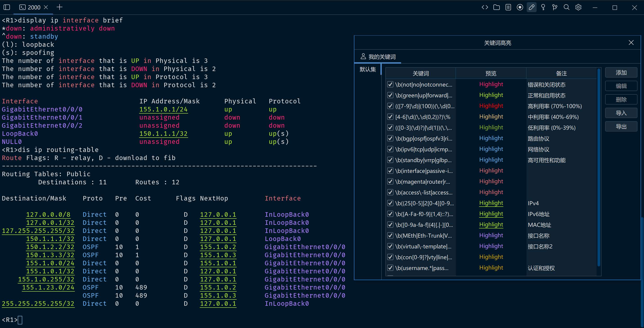Click the key-shaped toolbar icon

point(543,7)
